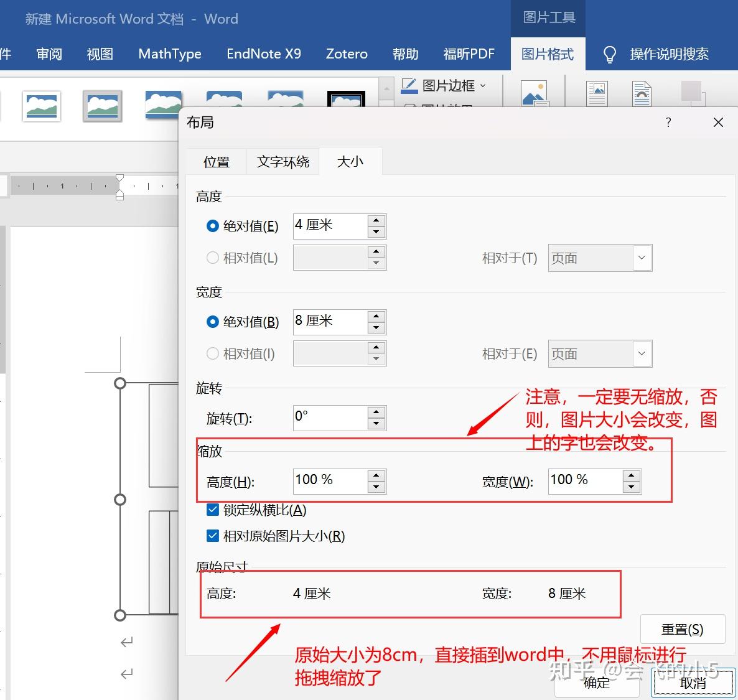738x700 pixels.
Task: Open the 环绕文字 (Wrap Text) icon
Action: click(641, 93)
